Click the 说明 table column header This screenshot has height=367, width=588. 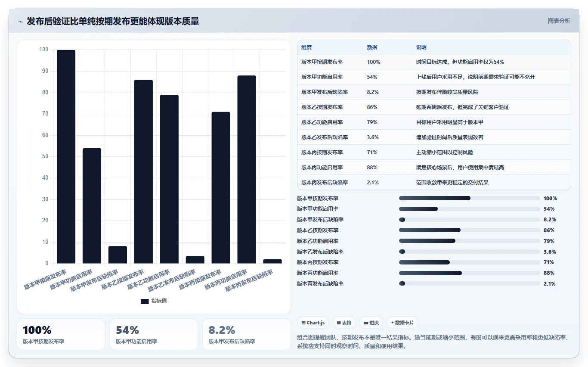pos(421,47)
